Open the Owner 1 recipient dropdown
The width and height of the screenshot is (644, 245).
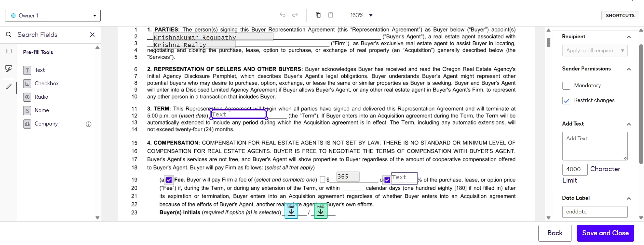pos(53,15)
